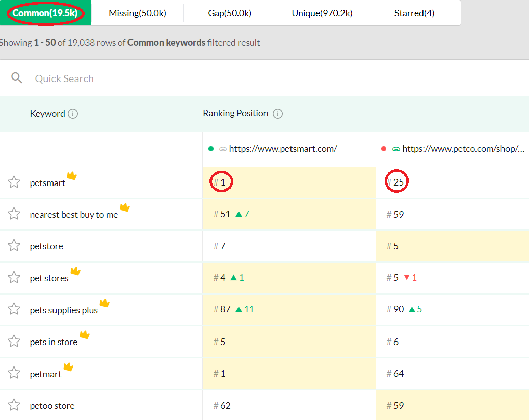Viewport: 529px width, 420px height.
Task: Click the green up 11 change indicator
Action: 245,310
